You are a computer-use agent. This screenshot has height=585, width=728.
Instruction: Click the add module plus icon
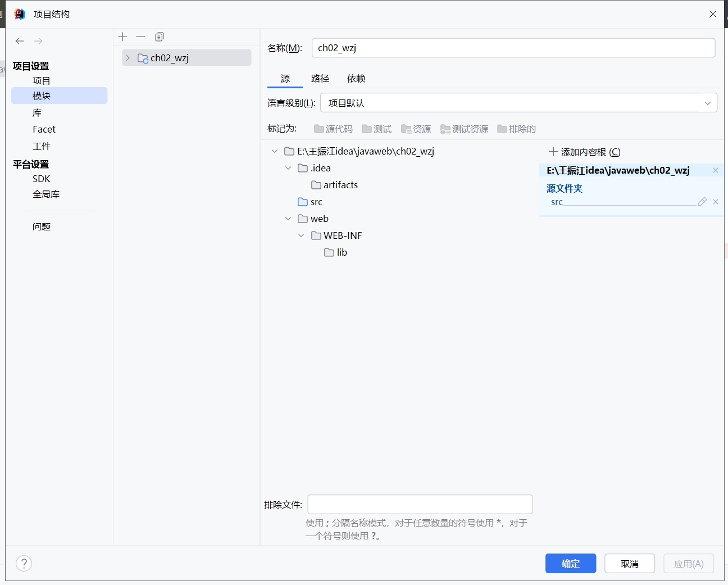(x=123, y=37)
